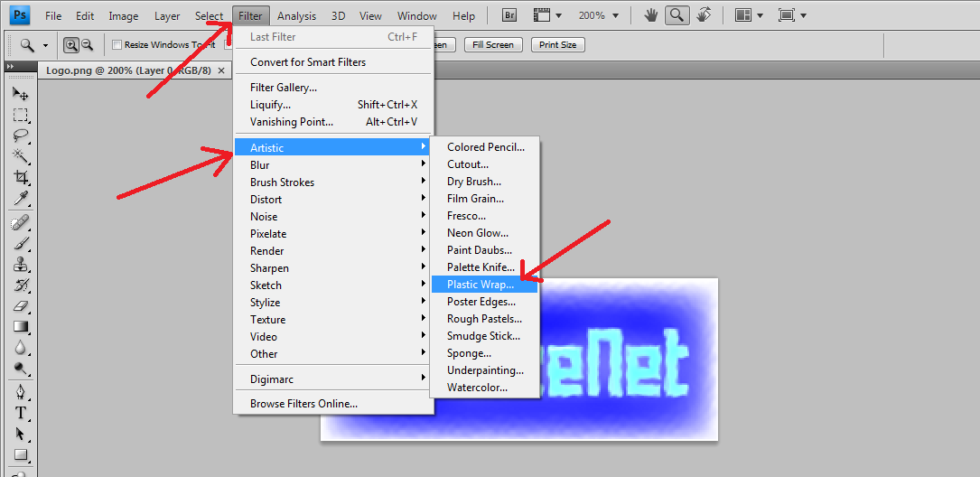Open the Window menu
Screen dimensions: 980x477
(417, 16)
